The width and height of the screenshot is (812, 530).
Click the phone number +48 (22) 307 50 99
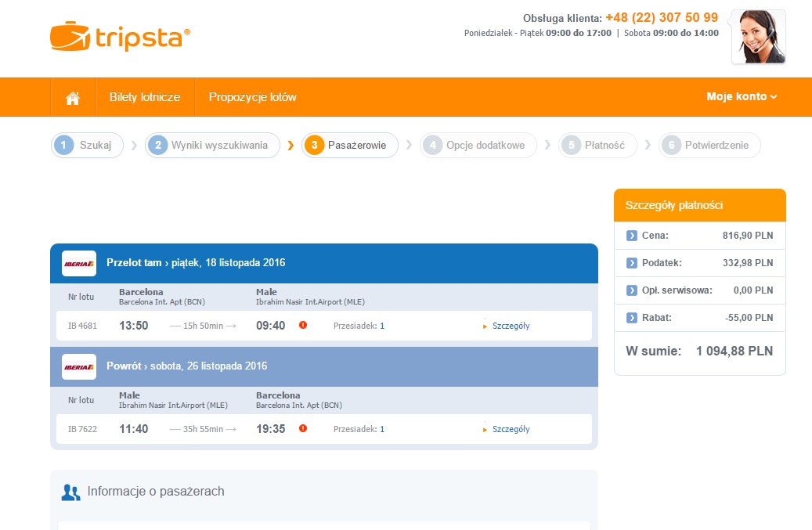coord(662,17)
